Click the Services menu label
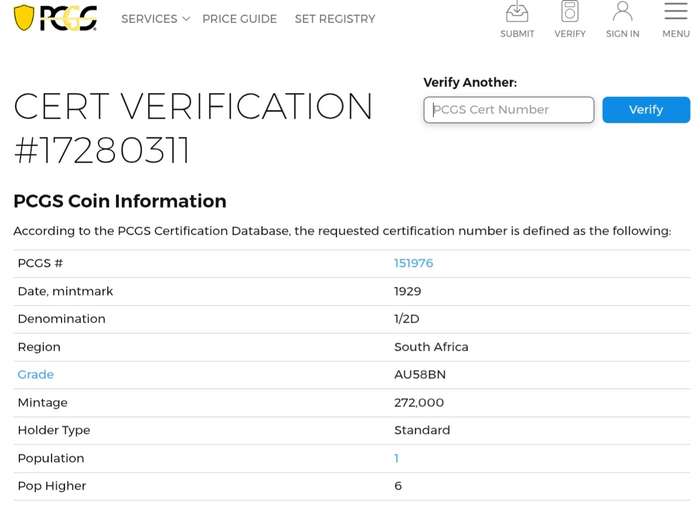Screen dimensions: 700x515 pos(149,19)
